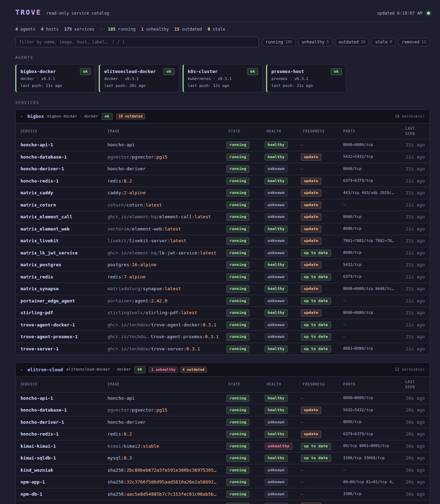440x504 pixels.
Task: Collapse the elitron-cloud host group
Action: tap(22, 370)
